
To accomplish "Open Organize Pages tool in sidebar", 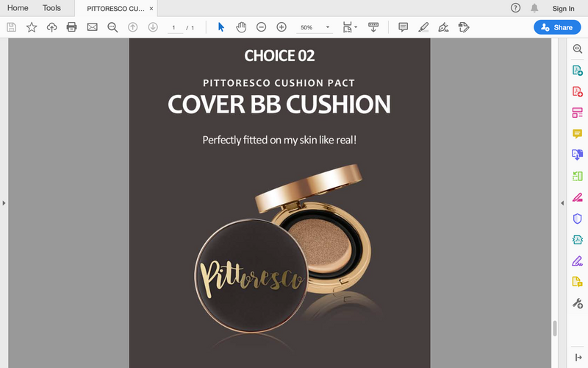I will (x=578, y=176).
